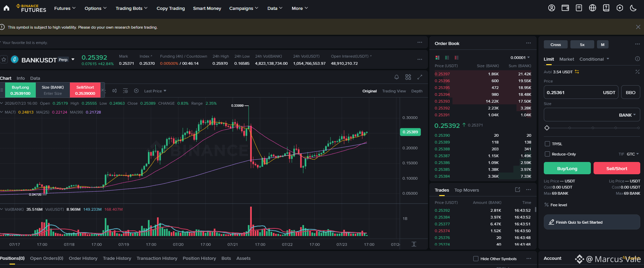Open Copy Trading page

tap(171, 8)
